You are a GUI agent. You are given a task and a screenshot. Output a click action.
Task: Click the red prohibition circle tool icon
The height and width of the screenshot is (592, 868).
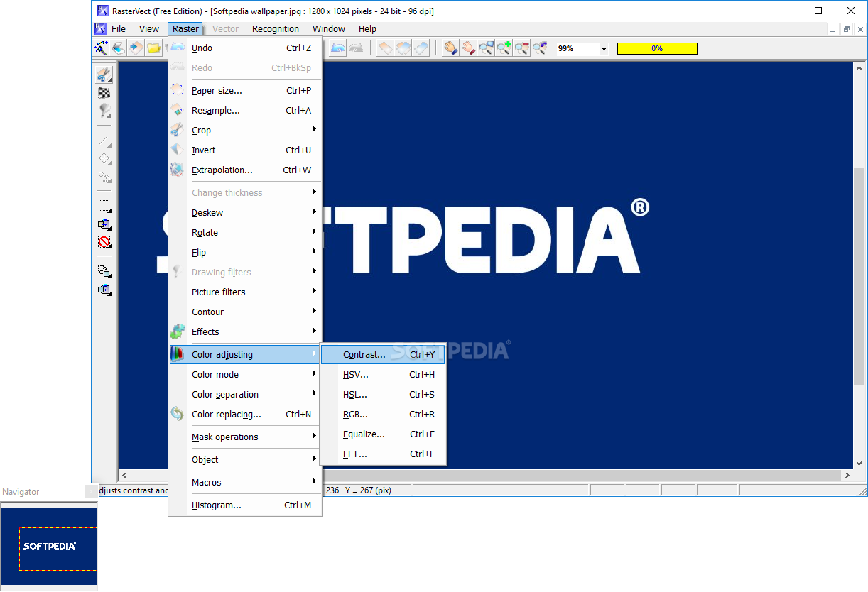[104, 242]
